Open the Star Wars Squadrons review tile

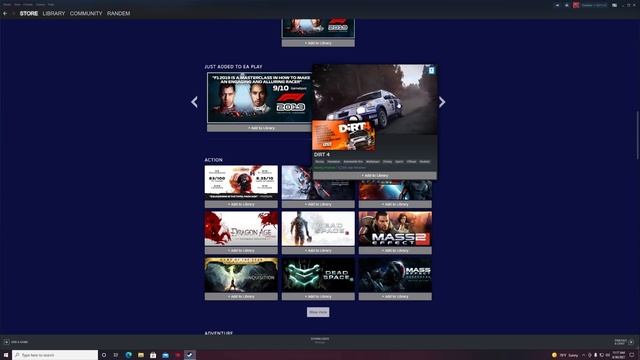click(x=241, y=182)
